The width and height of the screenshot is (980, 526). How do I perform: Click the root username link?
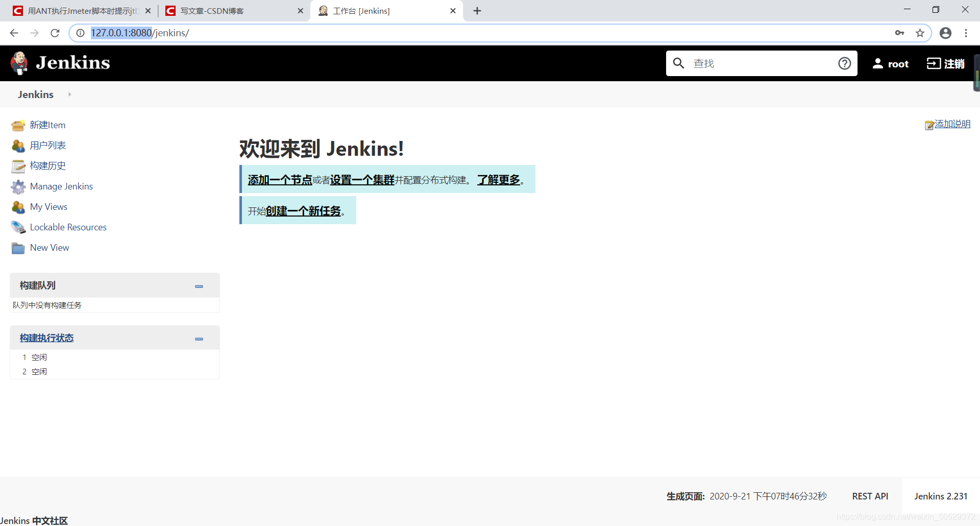(898, 64)
